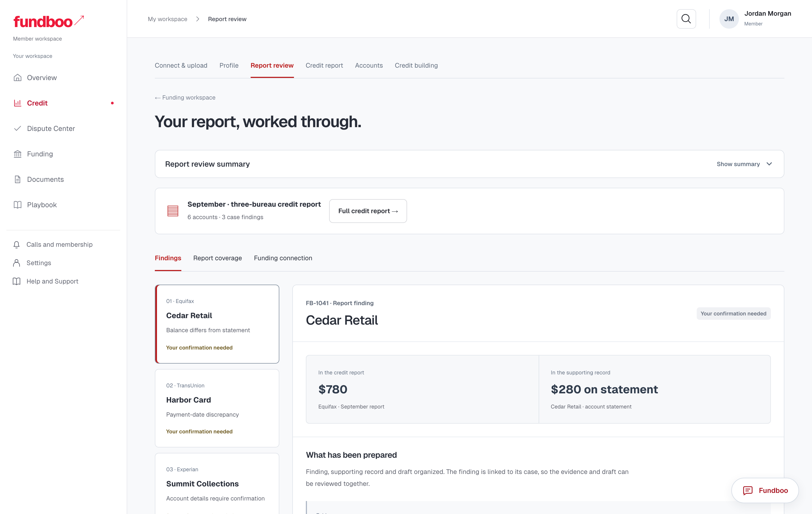The image size is (812, 514).
Task: Select the Harbor Card finding card
Action: [217, 408]
